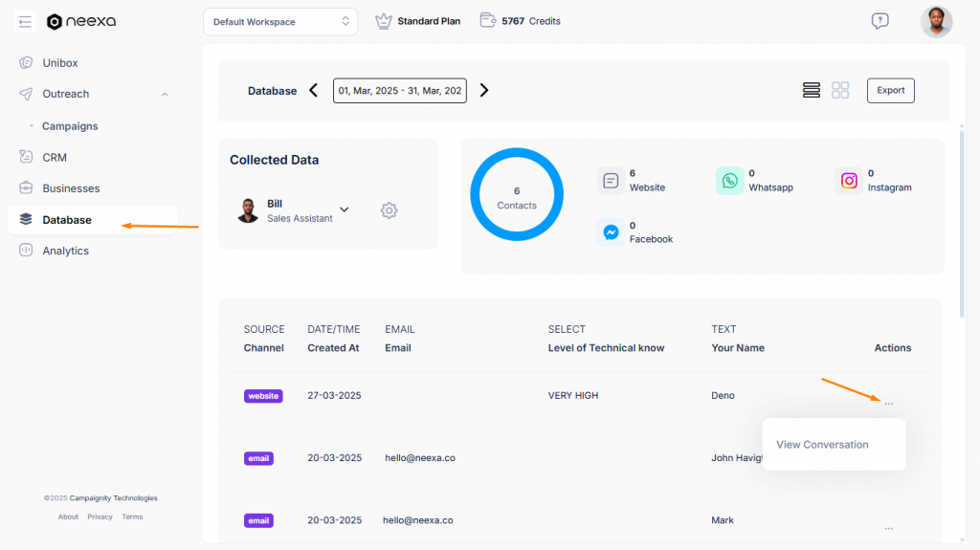980x550 pixels.
Task: Open Unibox in the sidebar
Action: 60,63
